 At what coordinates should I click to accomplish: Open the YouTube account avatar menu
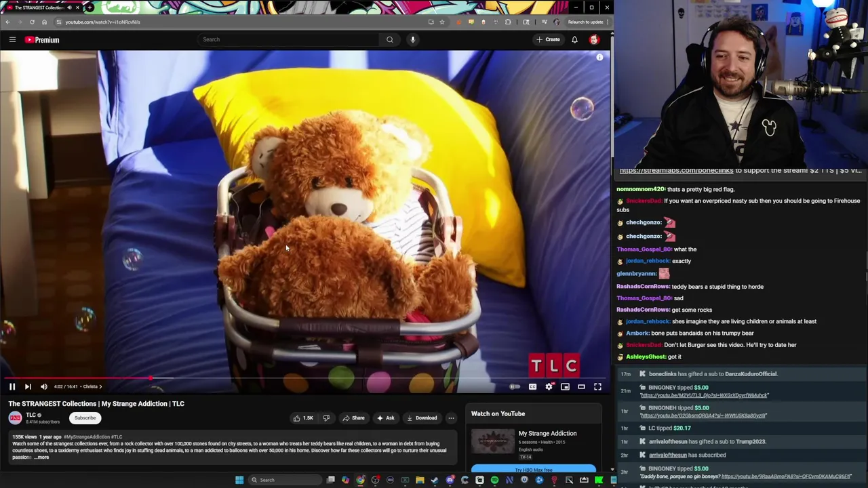(594, 39)
